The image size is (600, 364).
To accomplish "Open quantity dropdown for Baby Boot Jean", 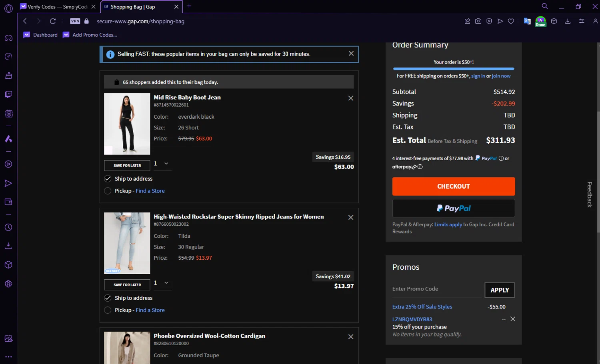I will pos(162,164).
